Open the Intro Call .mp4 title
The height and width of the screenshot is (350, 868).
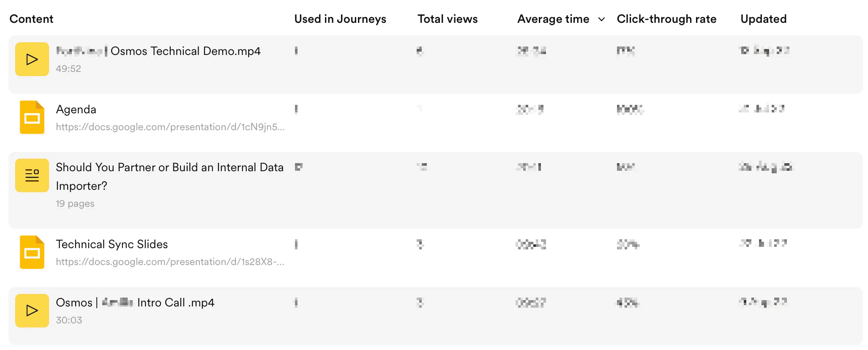(175, 303)
